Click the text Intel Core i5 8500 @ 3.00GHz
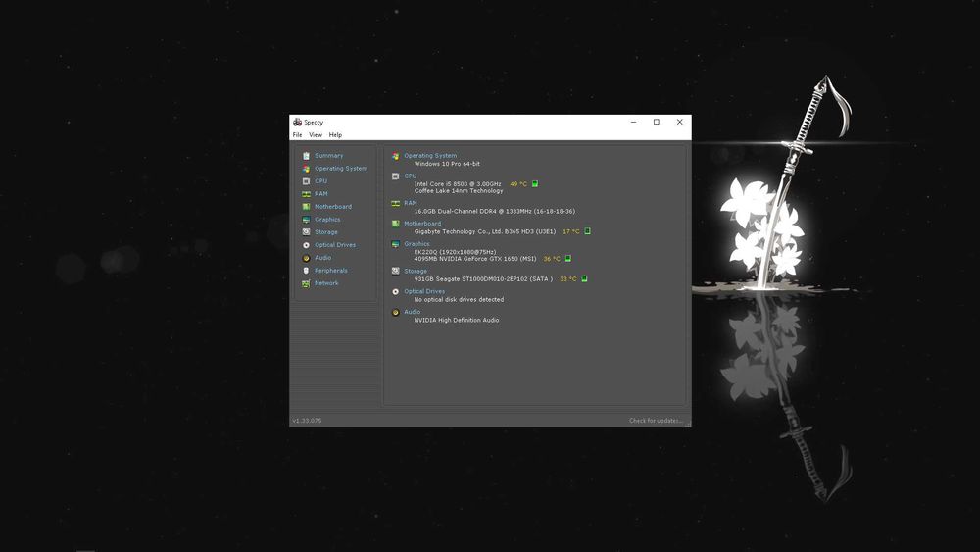This screenshot has height=552, width=980. (x=458, y=184)
